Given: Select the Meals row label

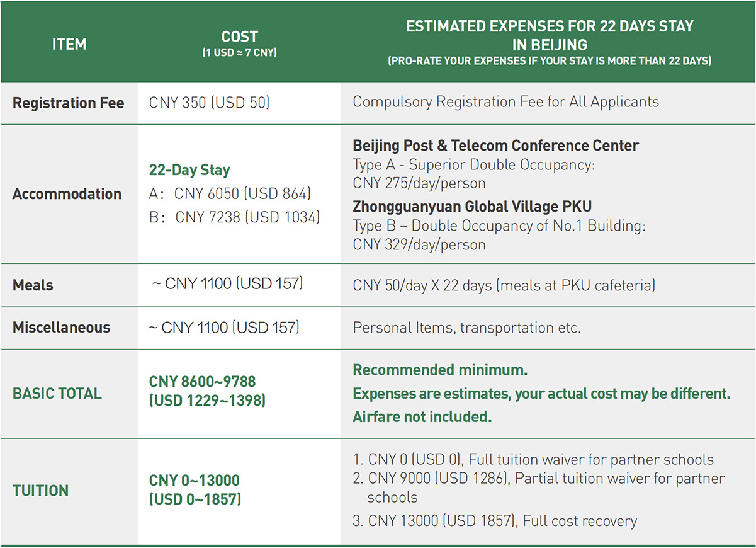Looking at the screenshot, I should point(33,285).
